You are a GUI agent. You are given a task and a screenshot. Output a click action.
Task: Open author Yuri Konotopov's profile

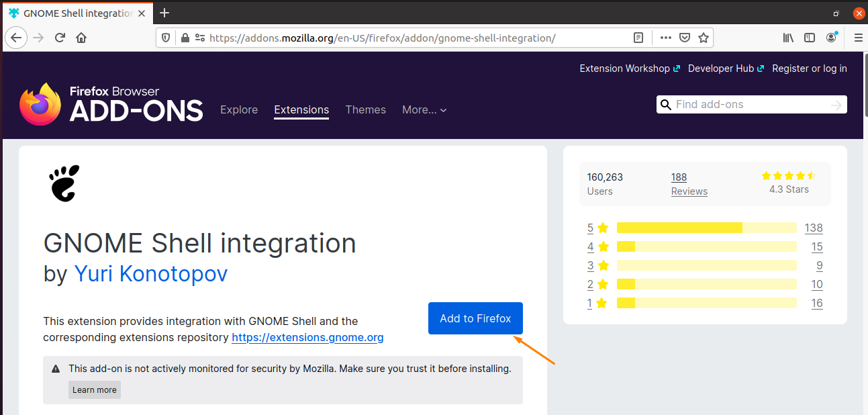(x=150, y=273)
